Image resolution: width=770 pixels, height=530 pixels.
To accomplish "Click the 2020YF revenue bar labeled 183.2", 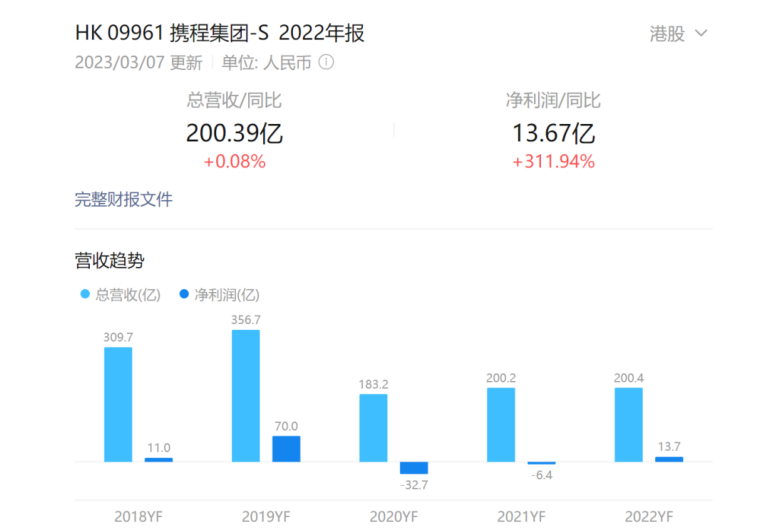I will 373,428.
